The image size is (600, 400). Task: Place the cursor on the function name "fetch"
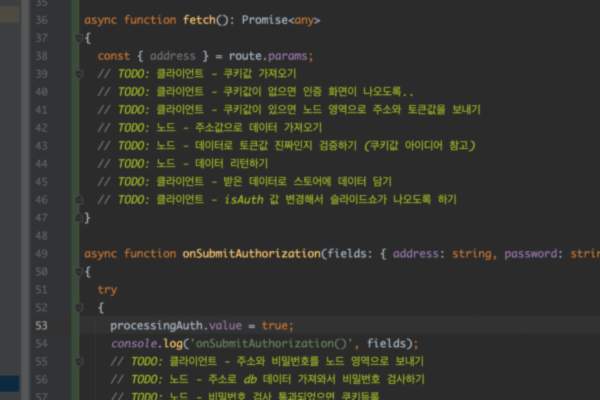(x=199, y=20)
